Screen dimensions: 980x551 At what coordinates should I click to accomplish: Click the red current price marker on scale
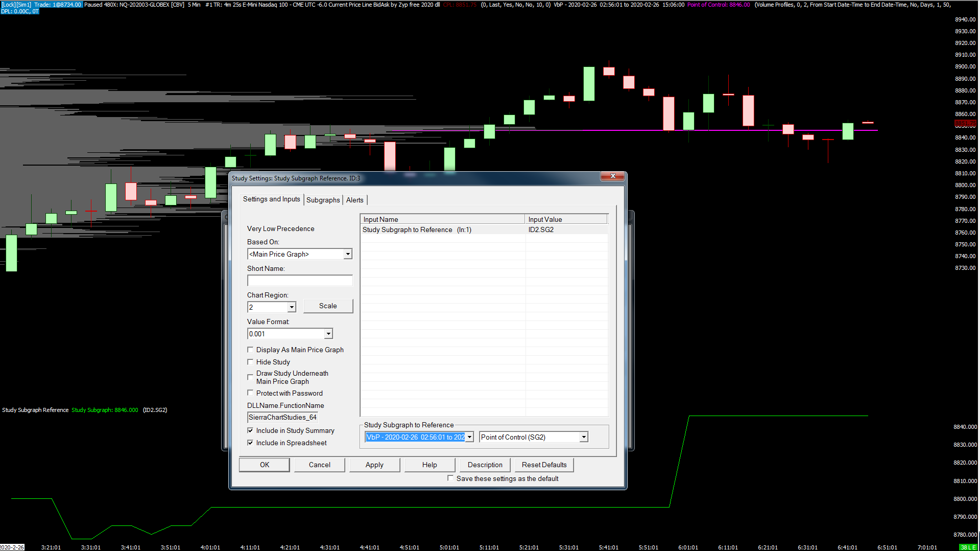point(965,124)
